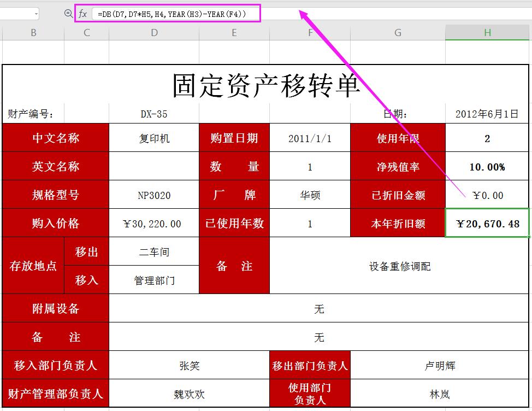Click the 华硕 brand cell
The image size is (532, 411).
(x=310, y=194)
